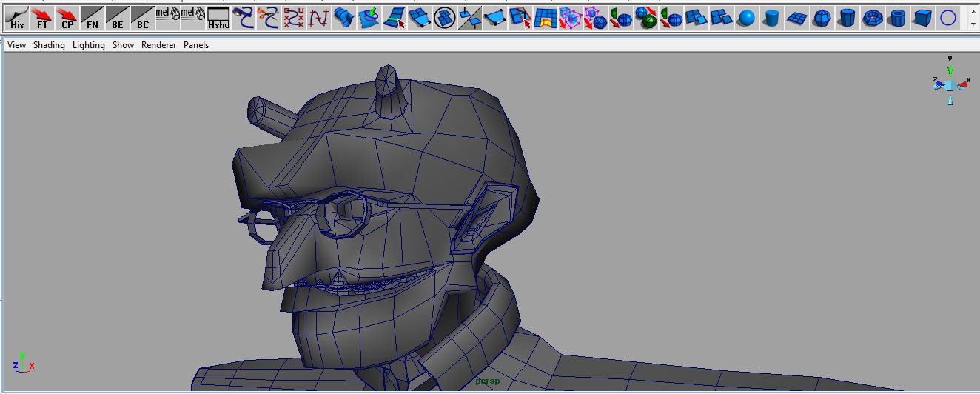
Task: Click the red X cone on view compass
Action: click(962, 84)
